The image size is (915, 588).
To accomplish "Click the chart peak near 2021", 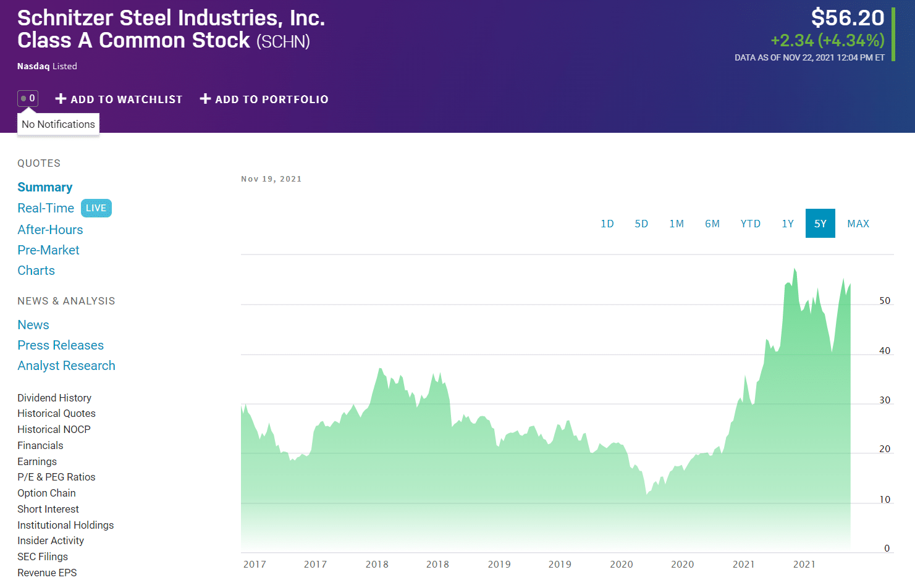I will click(795, 269).
